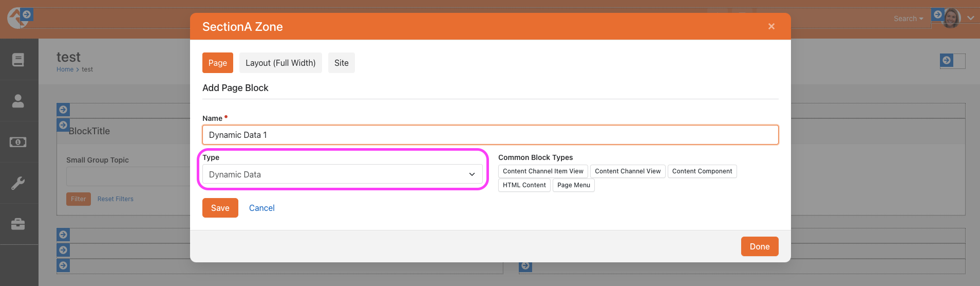The width and height of the screenshot is (980, 286).
Task: Click zone arrow icon beside BlockTitle
Action: click(63, 125)
